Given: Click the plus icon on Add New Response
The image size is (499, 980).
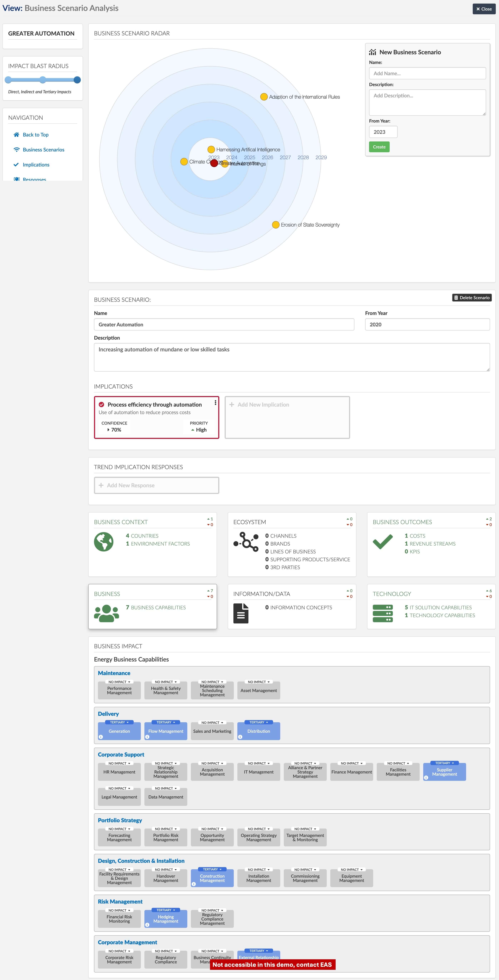Looking at the screenshot, I should coord(101,485).
